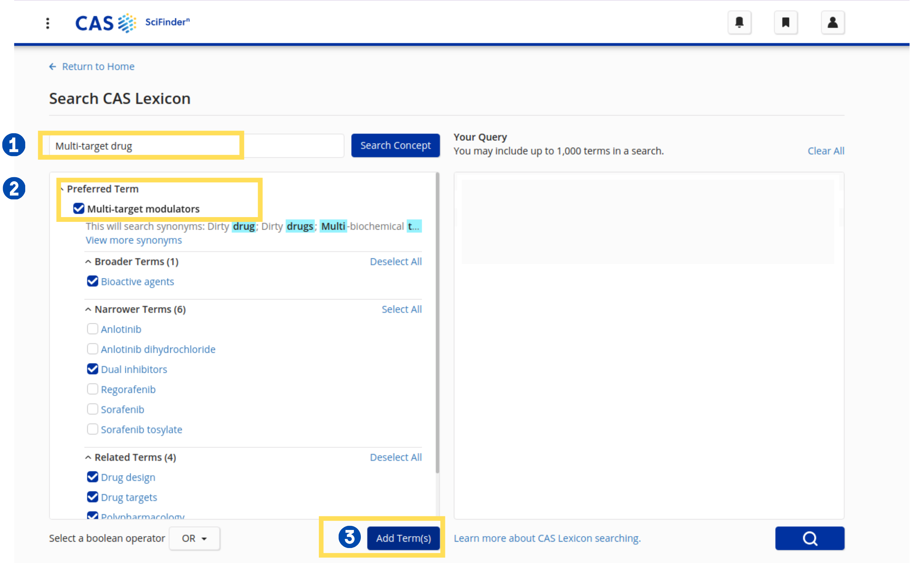Collapse the Related Terms section
Screen dimensions: 924x563
coord(88,457)
